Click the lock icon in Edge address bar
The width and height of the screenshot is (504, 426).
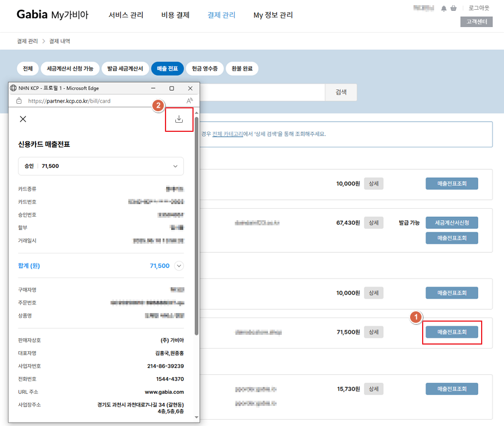click(x=19, y=101)
